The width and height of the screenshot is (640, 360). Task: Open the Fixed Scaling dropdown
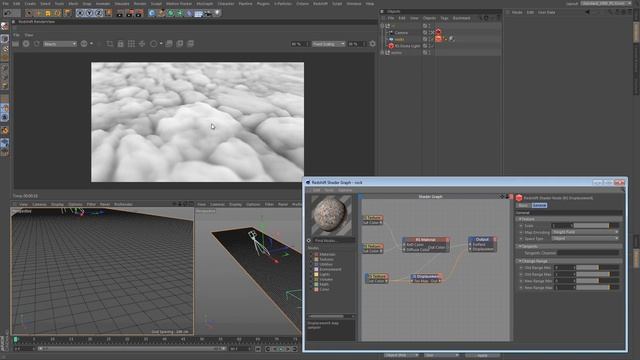coord(328,44)
